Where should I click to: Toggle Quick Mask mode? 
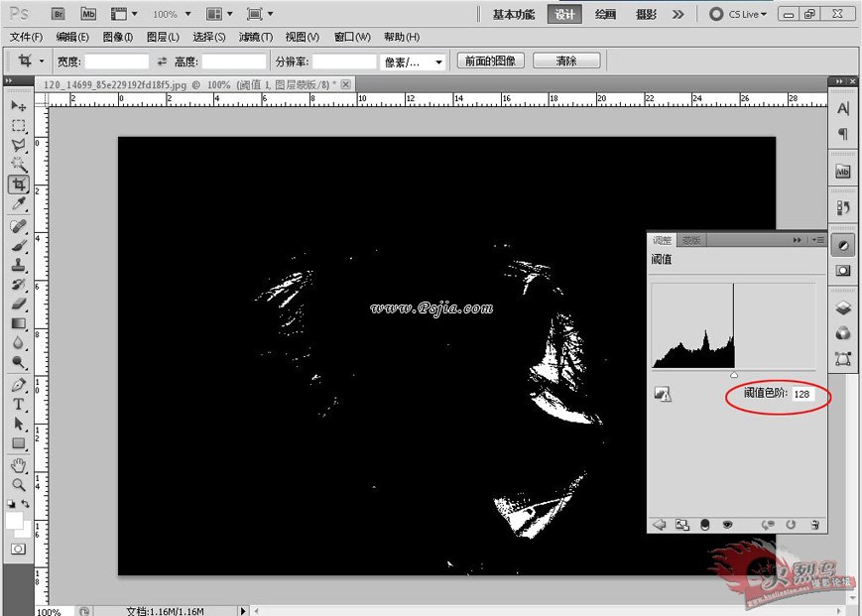click(x=18, y=549)
